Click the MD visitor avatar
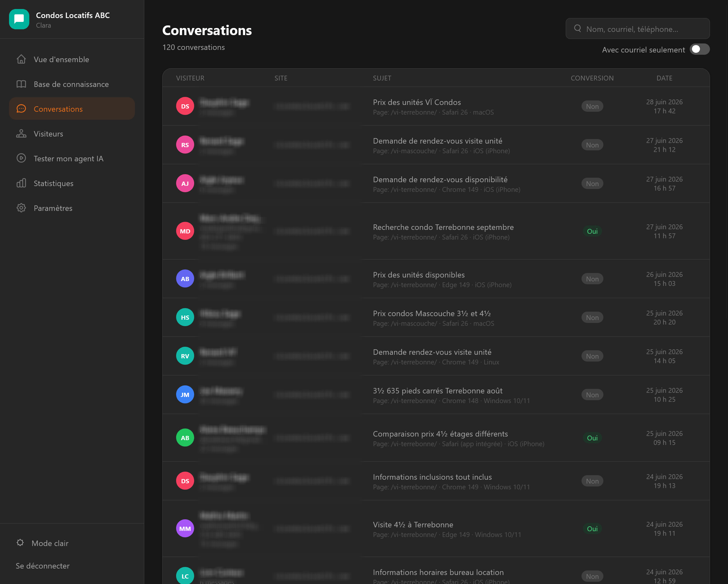The image size is (728, 584). [x=185, y=231]
